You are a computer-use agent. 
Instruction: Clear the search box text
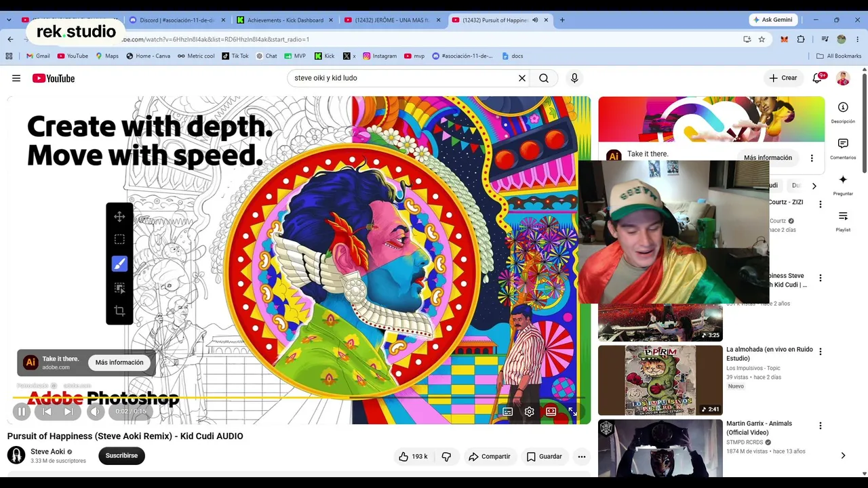pyautogui.click(x=522, y=78)
